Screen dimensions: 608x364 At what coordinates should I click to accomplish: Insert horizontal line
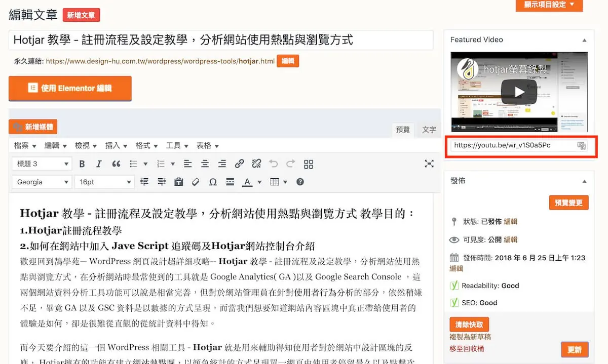pyautogui.click(x=230, y=182)
